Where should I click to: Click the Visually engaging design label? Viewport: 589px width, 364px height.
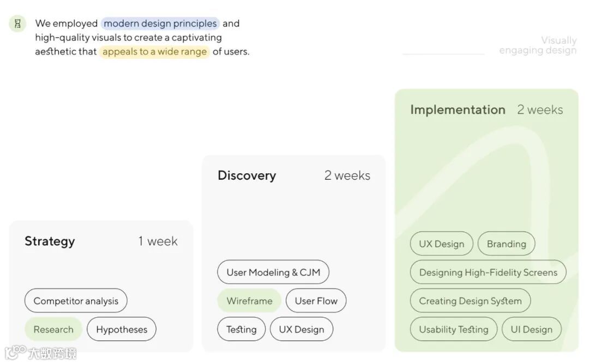coord(538,45)
